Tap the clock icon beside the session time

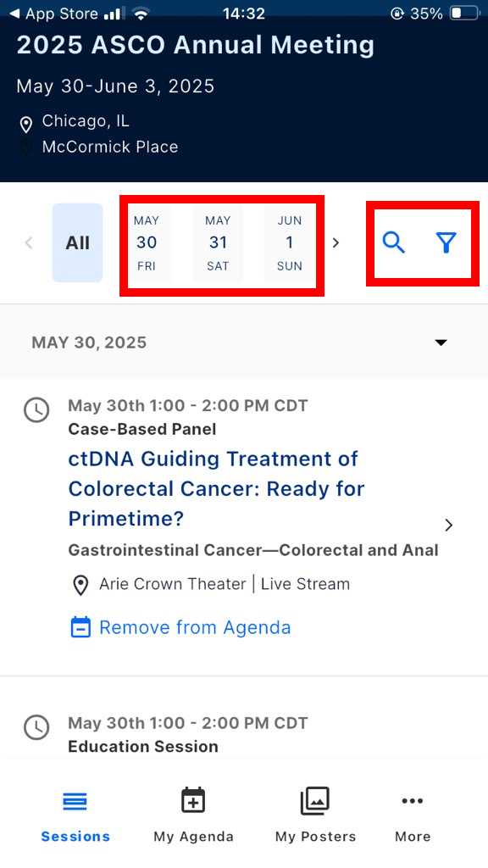(x=36, y=410)
